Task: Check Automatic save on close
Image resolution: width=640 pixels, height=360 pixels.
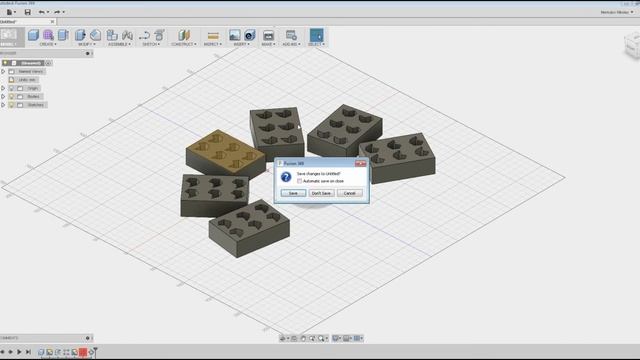Action: 299,181
